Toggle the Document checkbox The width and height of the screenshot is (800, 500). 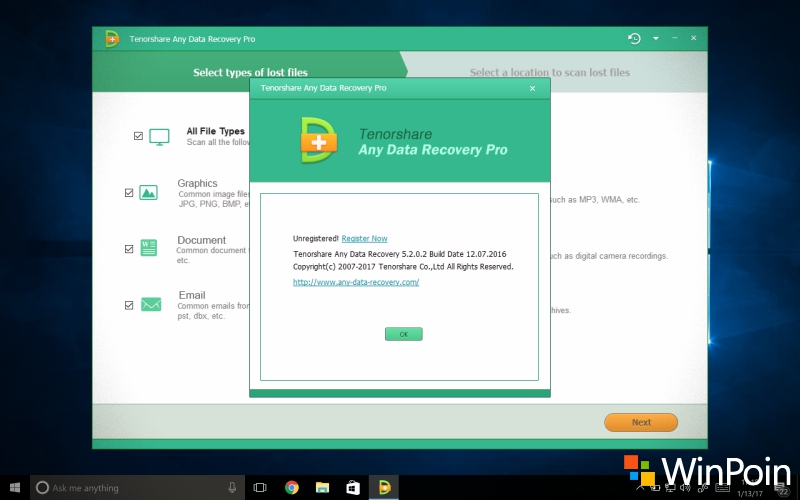(129, 249)
